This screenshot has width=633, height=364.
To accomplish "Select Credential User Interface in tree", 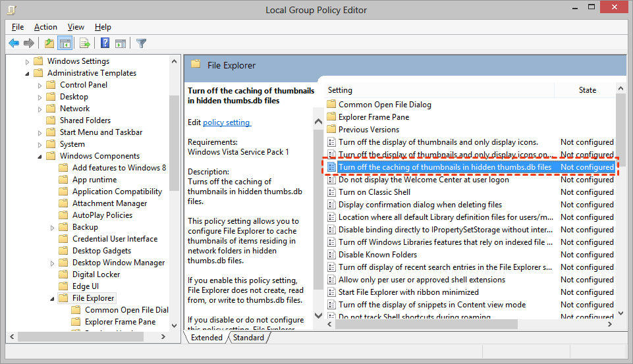I will pyautogui.click(x=115, y=239).
